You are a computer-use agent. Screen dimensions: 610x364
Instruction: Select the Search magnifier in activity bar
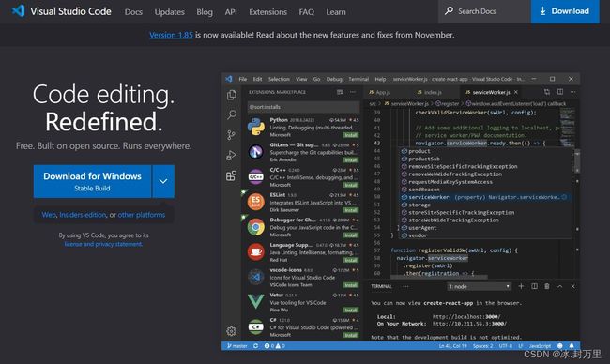tap(232, 114)
